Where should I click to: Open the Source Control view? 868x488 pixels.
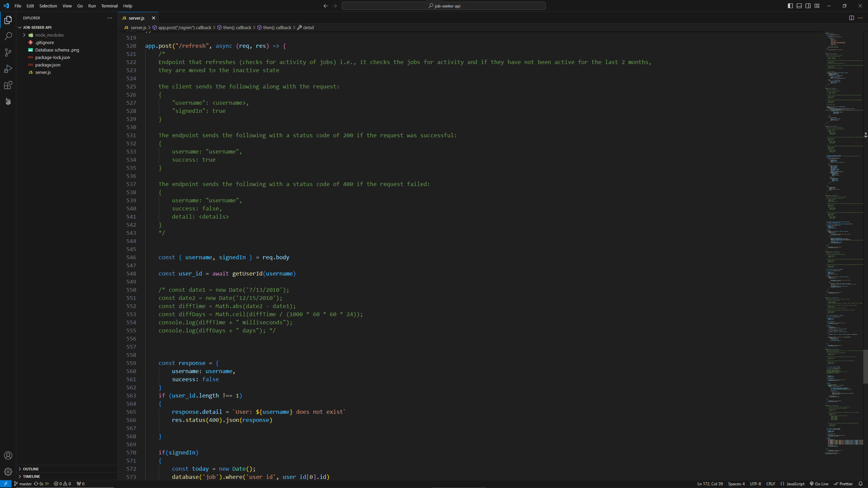click(8, 52)
